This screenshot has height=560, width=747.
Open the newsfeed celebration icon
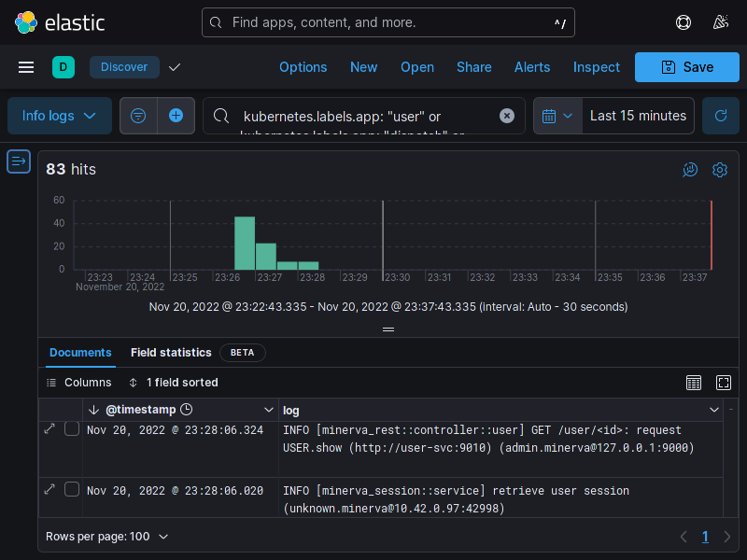pos(720,22)
